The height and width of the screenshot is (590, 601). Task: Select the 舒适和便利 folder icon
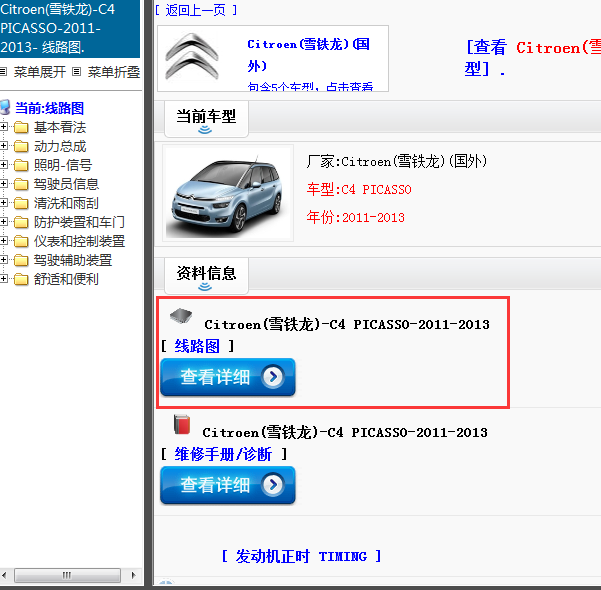click(21, 279)
